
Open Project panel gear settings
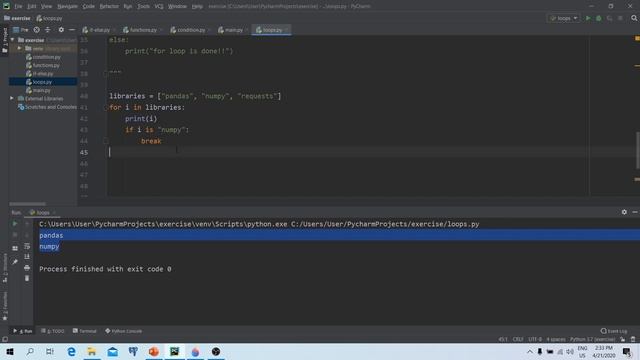(61, 30)
